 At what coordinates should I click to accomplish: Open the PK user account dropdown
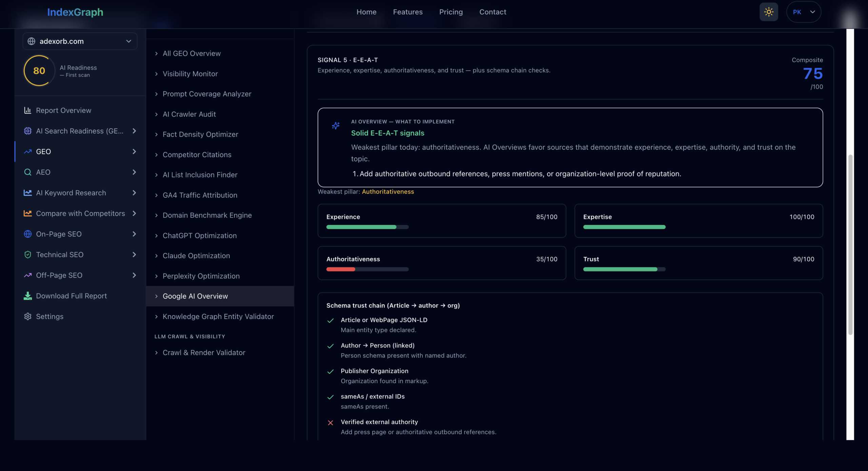coord(804,12)
